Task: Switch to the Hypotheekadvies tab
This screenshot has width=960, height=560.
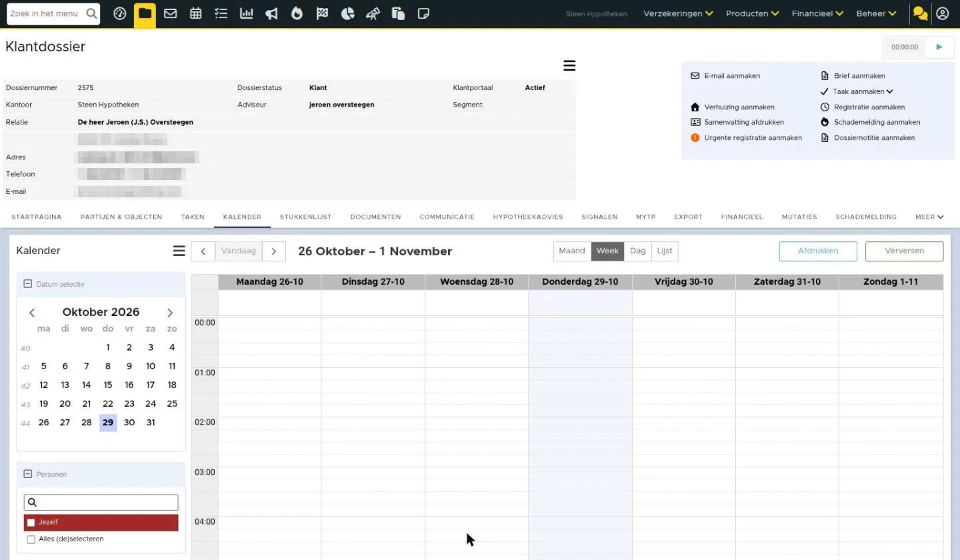Action: (528, 217)
